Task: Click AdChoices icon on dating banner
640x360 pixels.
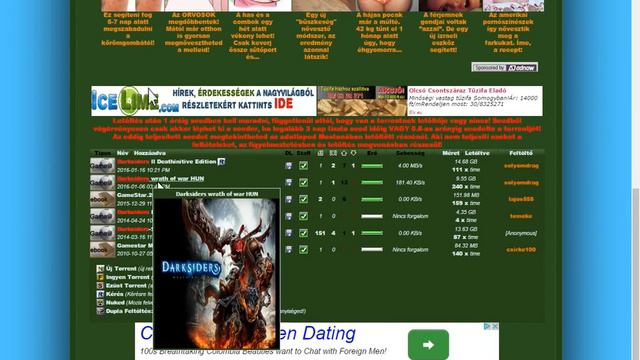Action: pos(487,326)
